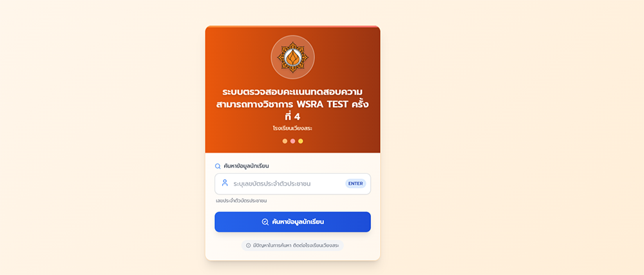Click the info icon in contact notice
The width and height of the screenshot is (644, 275).
[x=248, y=245]
